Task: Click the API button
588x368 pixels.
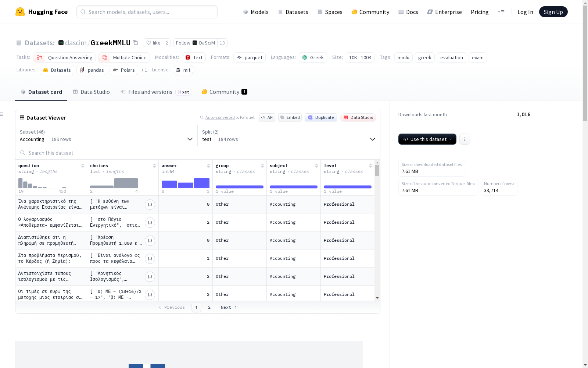Action: pos(267,117)
